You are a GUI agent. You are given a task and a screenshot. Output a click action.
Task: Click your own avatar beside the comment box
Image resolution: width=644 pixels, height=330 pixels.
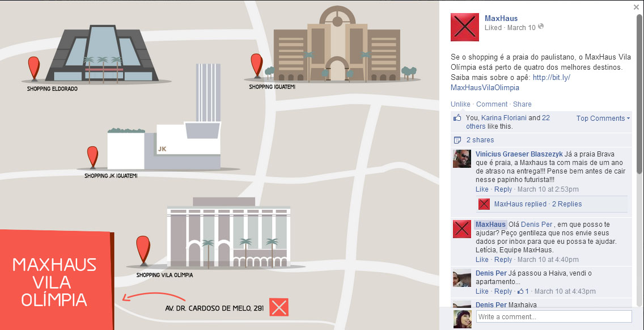(462, 319)
